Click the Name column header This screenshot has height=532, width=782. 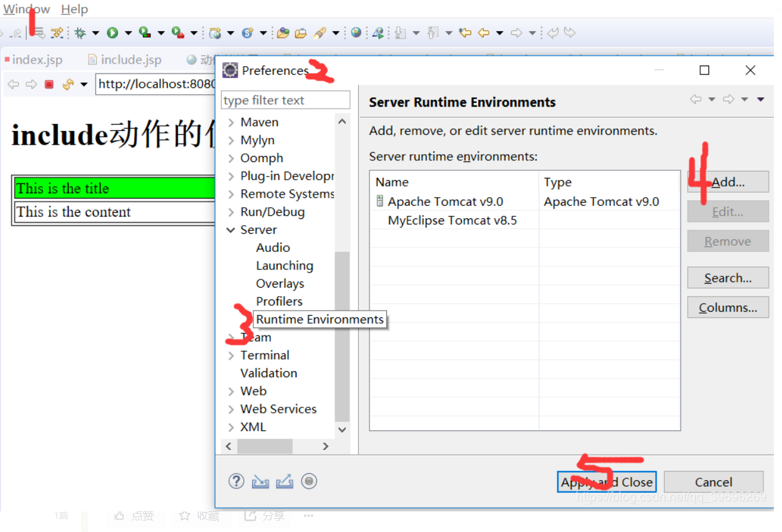(x=392, y=182)
